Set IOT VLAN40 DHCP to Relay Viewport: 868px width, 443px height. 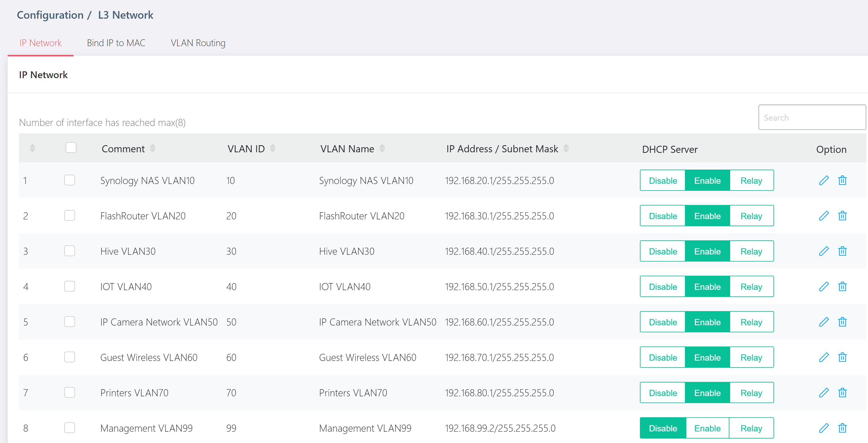751,286
